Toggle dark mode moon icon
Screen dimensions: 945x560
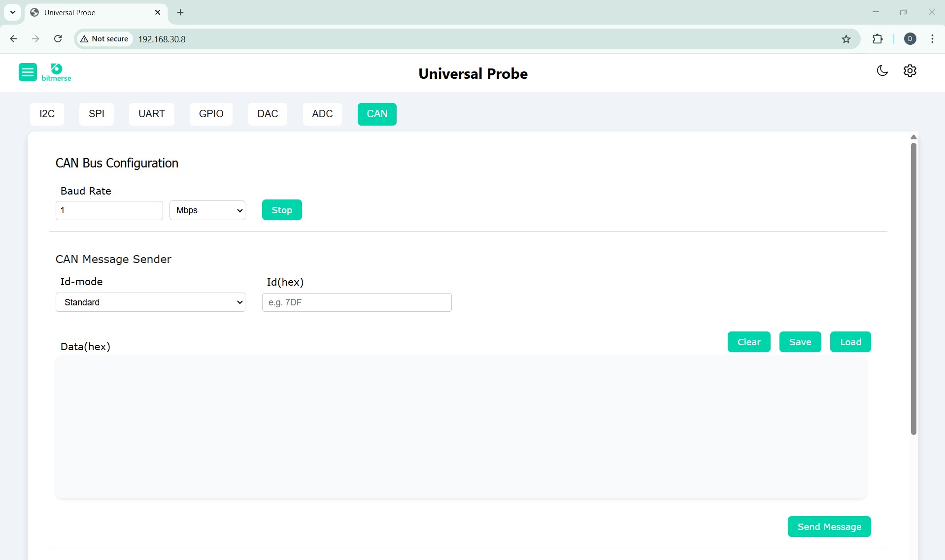(882, 71)
